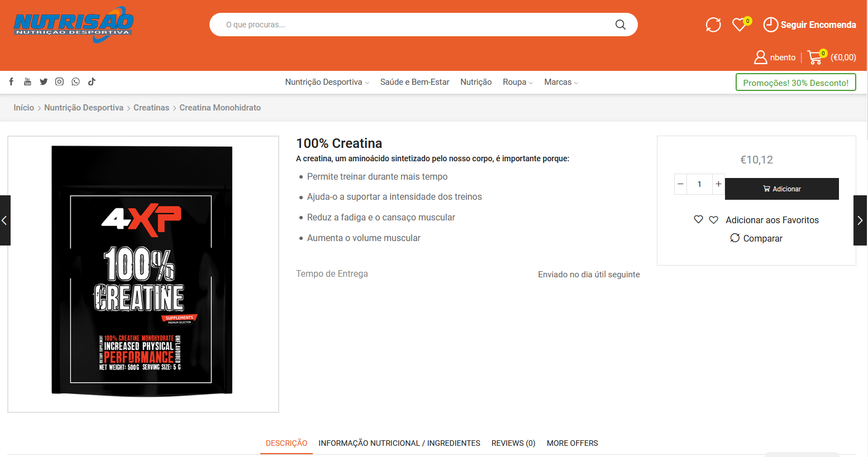Click 'Enviado no dia útil seguinte' text
This screenshot has width=868, height=457.
(589, 275)
